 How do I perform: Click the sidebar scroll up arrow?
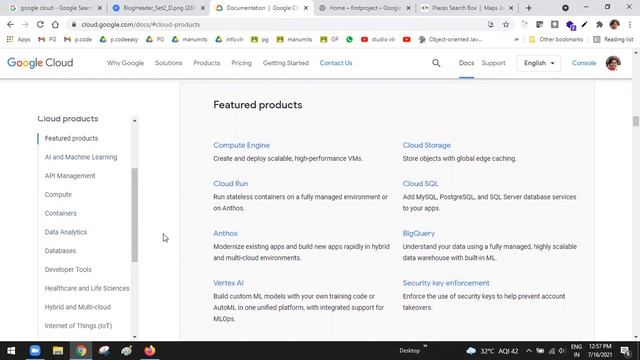pos(134,121)
